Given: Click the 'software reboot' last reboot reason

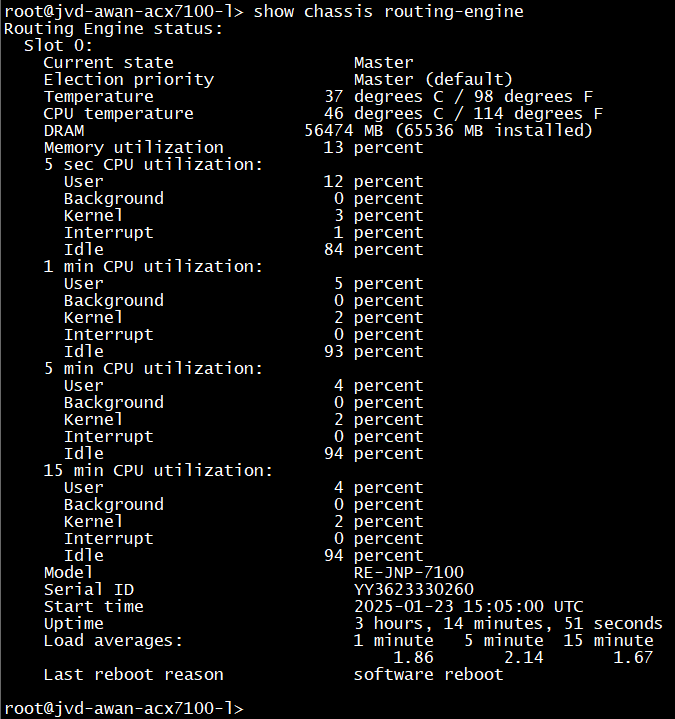Looking at the screenshot, I should pos(428,674).
